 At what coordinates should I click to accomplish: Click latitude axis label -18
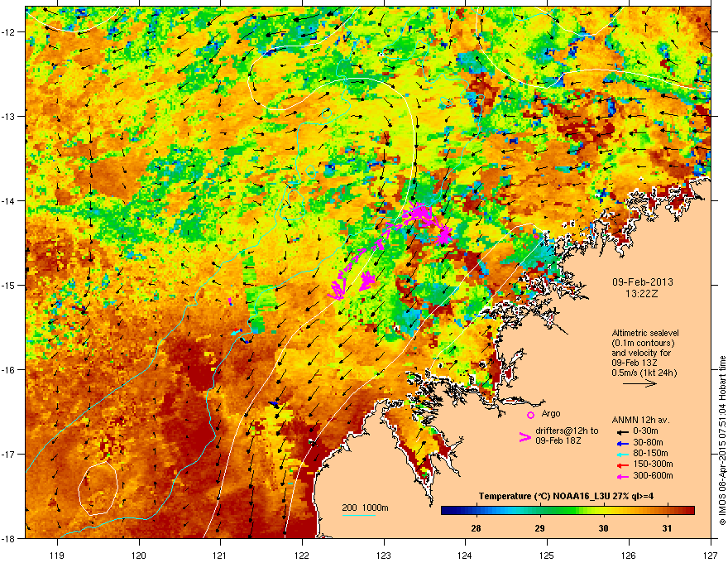point(9,538)
